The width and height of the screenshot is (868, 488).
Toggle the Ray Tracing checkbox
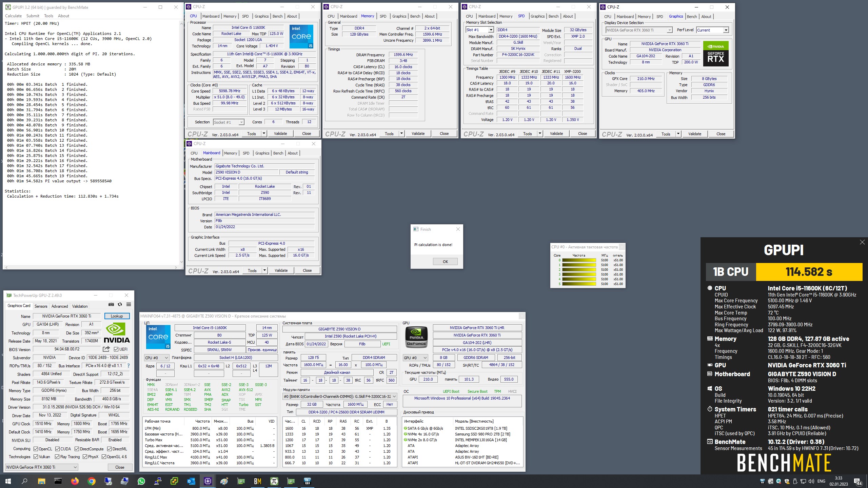click(x=57, y=457)
